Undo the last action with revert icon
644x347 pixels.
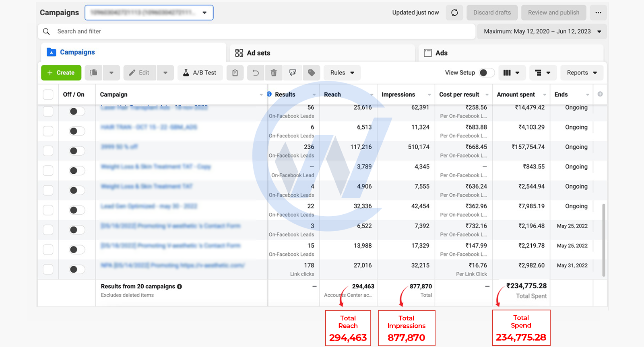point(256,73)
